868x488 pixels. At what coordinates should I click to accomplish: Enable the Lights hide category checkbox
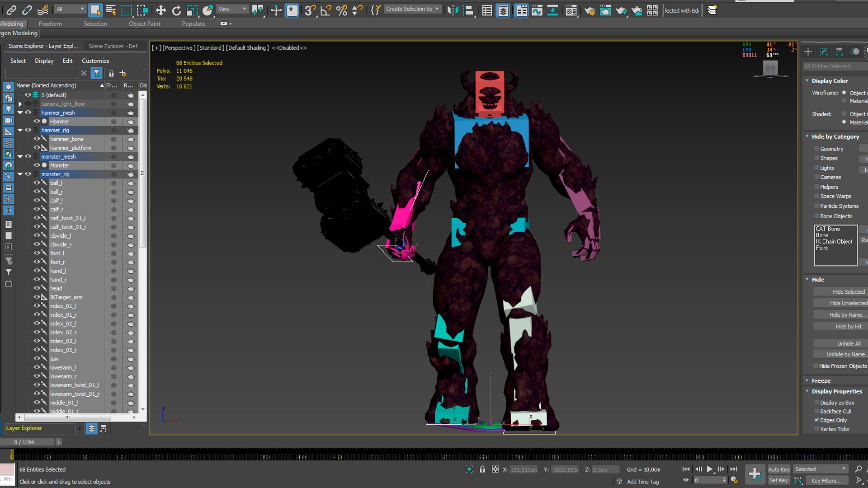pos(817,168)
